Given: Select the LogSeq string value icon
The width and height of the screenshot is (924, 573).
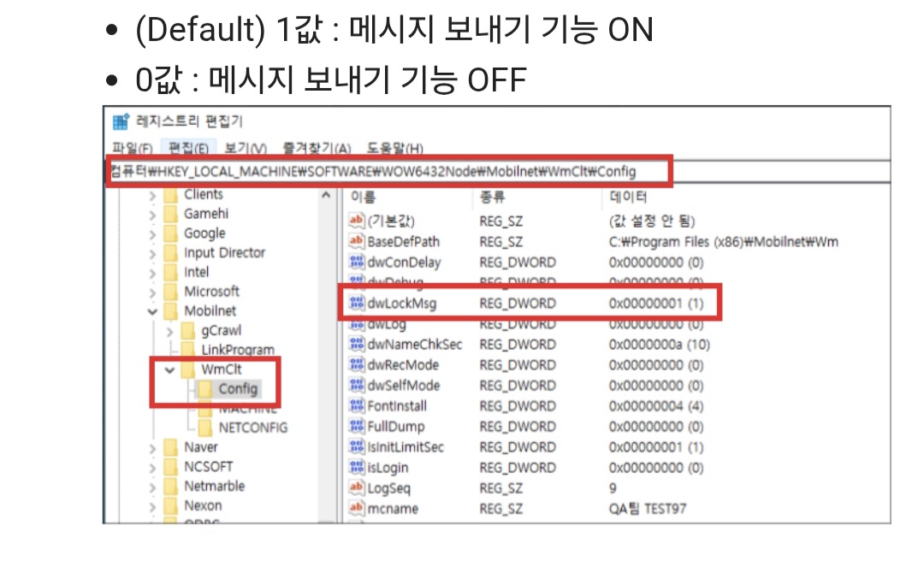Looking at the screenshot, I should click(x=356, y=487).
